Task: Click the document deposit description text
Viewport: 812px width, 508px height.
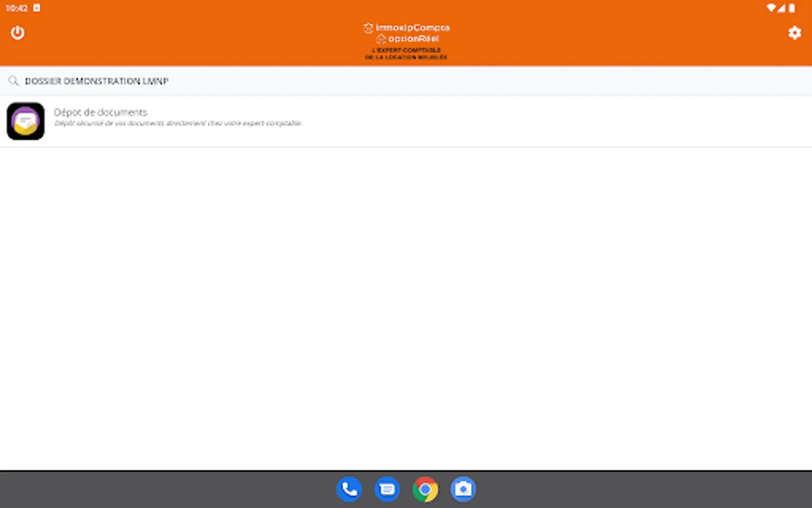Action: pyautogui.click(x=178, y=123)
